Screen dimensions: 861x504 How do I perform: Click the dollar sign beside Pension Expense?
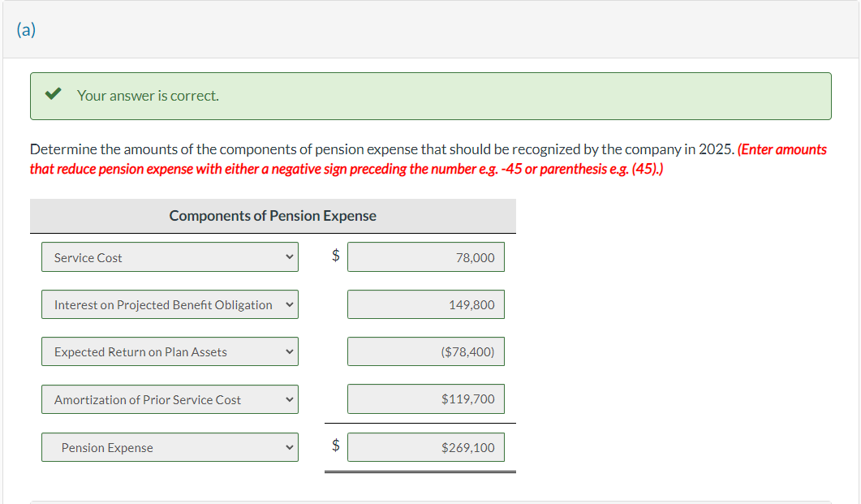[334, 445]
